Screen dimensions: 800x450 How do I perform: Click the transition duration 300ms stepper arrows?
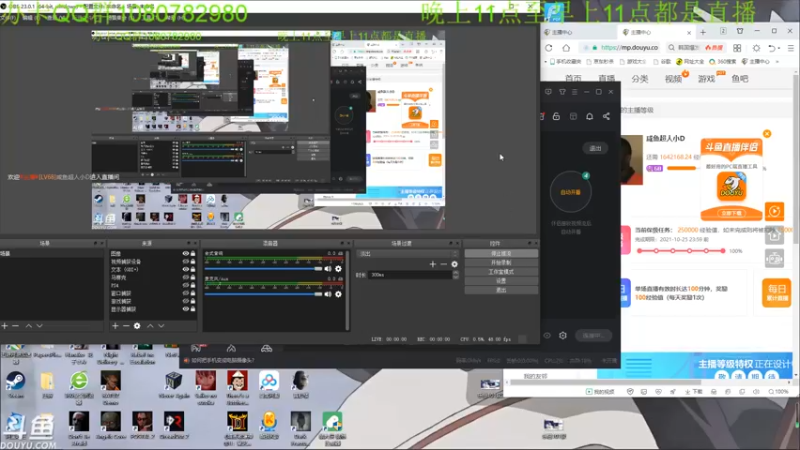tap(455, 274)
